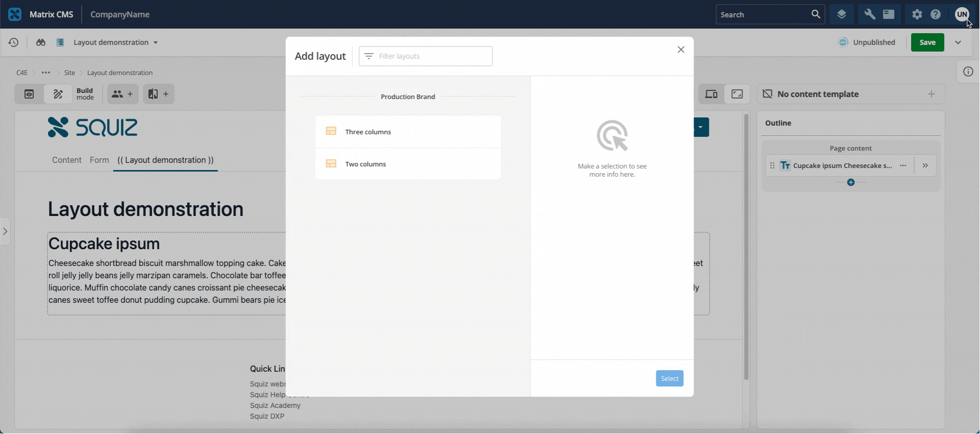Viewport: 980px width, 434px height.
Task: Click the Unpublished status indicator
Action: (x=867, y=42)
